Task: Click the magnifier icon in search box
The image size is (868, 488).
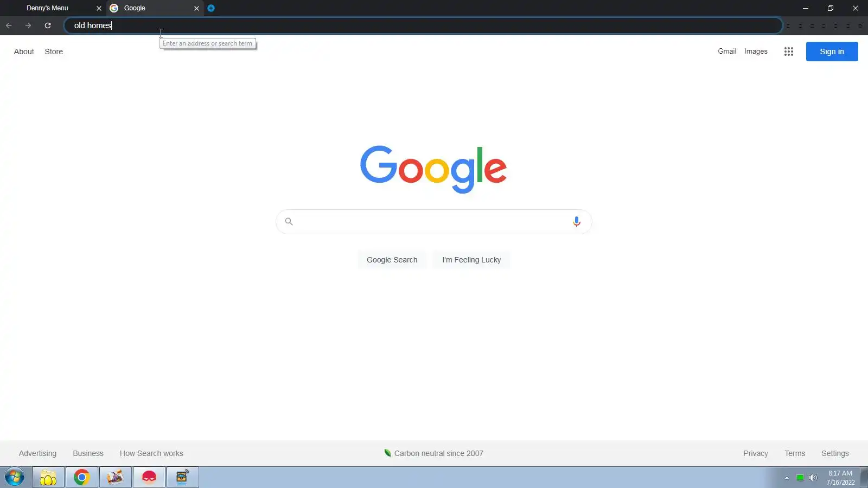Action: coord(289,222)
